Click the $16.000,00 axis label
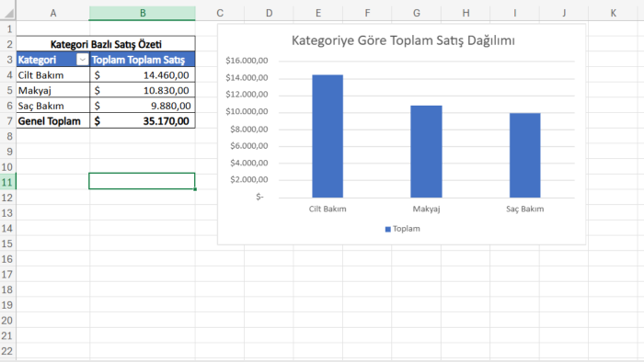The width and height of the screenshot is (644, 362). [247, 61]
